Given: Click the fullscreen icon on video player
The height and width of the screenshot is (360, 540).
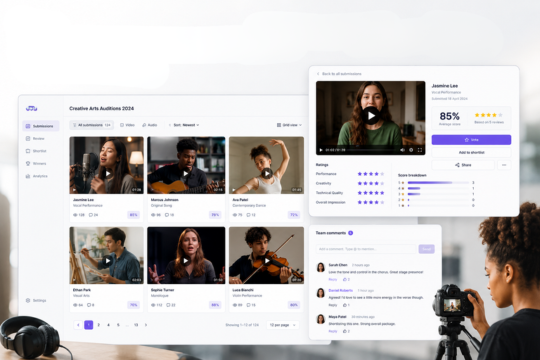Looking at the screenshot, I should pyautogui.click(x=420, y=150).
